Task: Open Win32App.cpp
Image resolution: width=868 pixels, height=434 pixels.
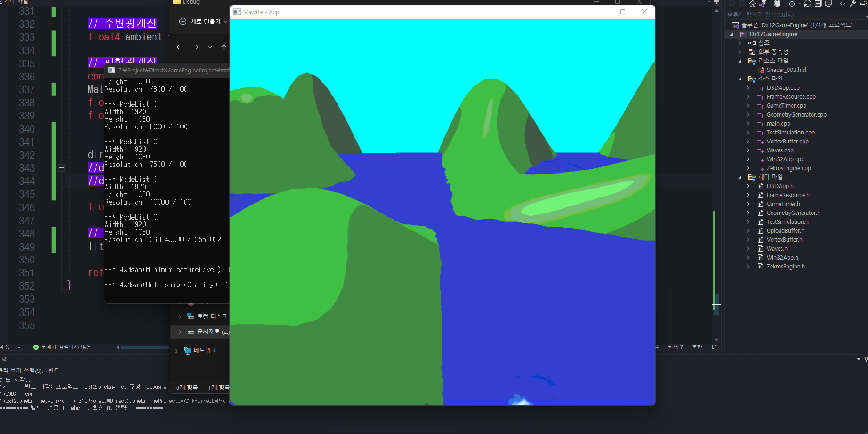Action: coord(785,159)
